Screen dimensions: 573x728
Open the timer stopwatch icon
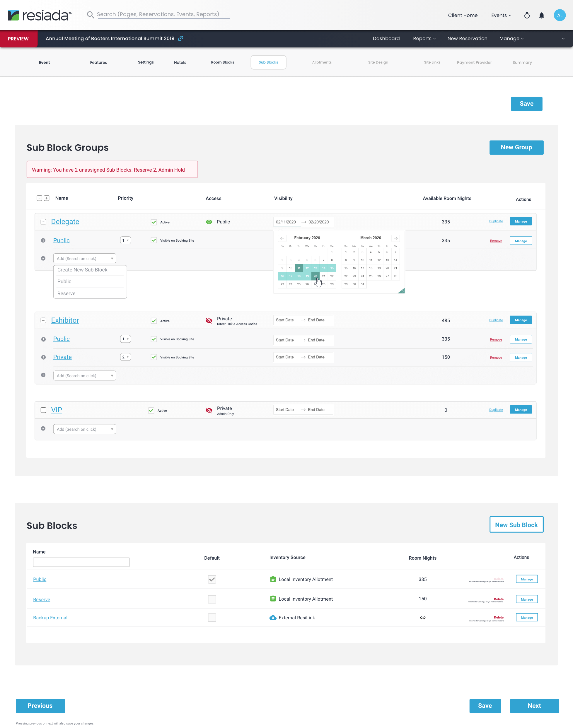tap(527, 16)
